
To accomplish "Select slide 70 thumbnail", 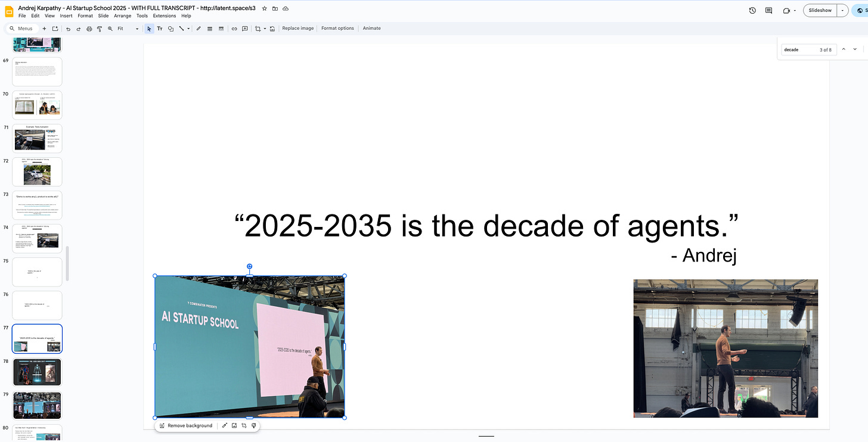I will tap(37, 105).
